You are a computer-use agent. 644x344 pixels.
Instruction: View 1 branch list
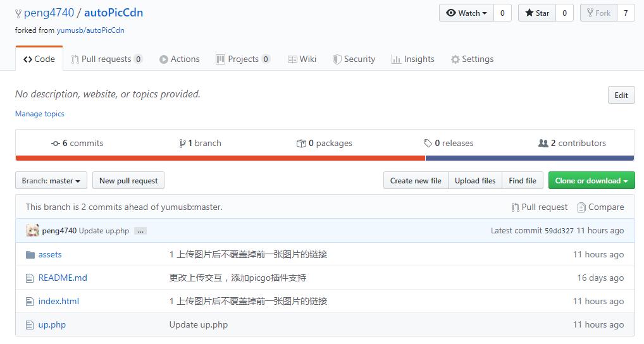[x=201, y=144]
